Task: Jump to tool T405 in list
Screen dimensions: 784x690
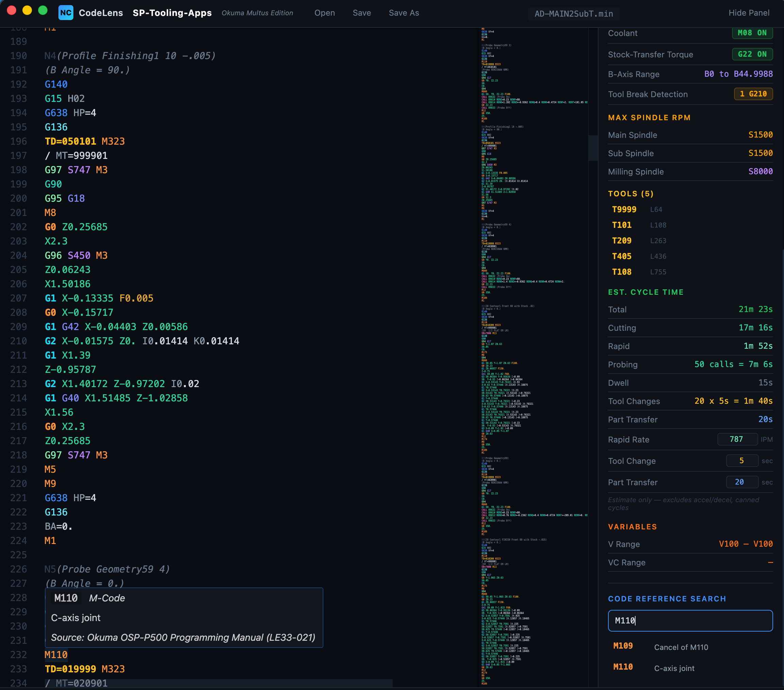Action: (x=622, y=256)
